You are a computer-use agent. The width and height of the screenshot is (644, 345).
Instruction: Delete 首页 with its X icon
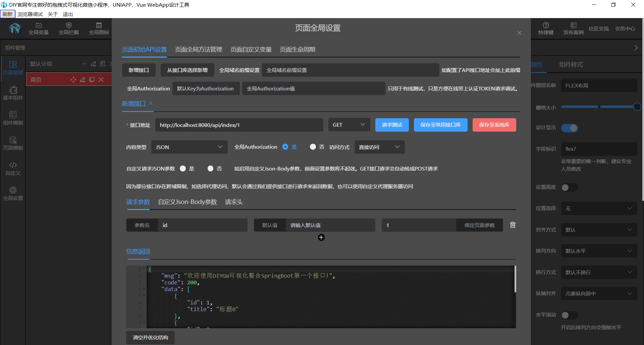click(101, 79)
